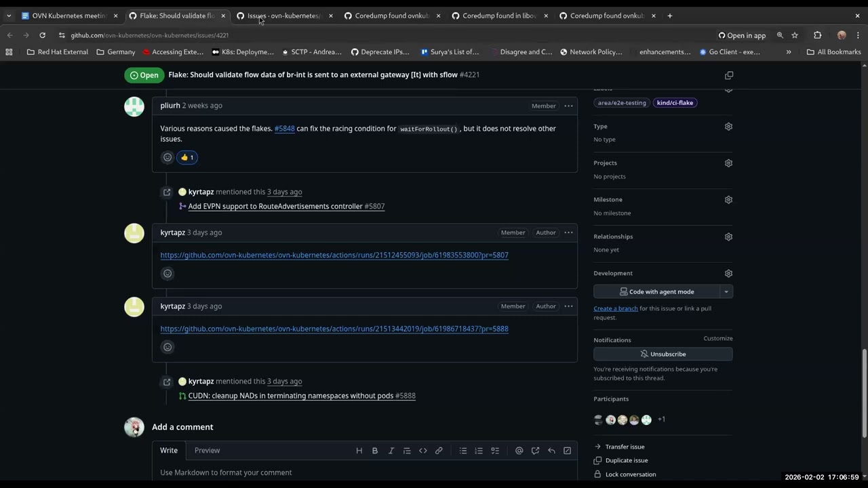The width and height of the screenshot is (868, 488).
Task: Open options menu on pliurh's comment
Action: [x=568, y=106]
